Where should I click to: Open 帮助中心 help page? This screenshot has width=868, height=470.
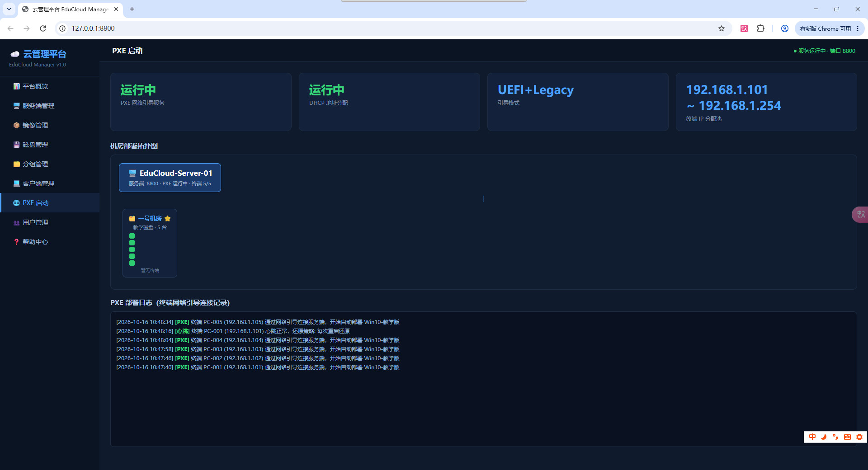click(50, 242)
